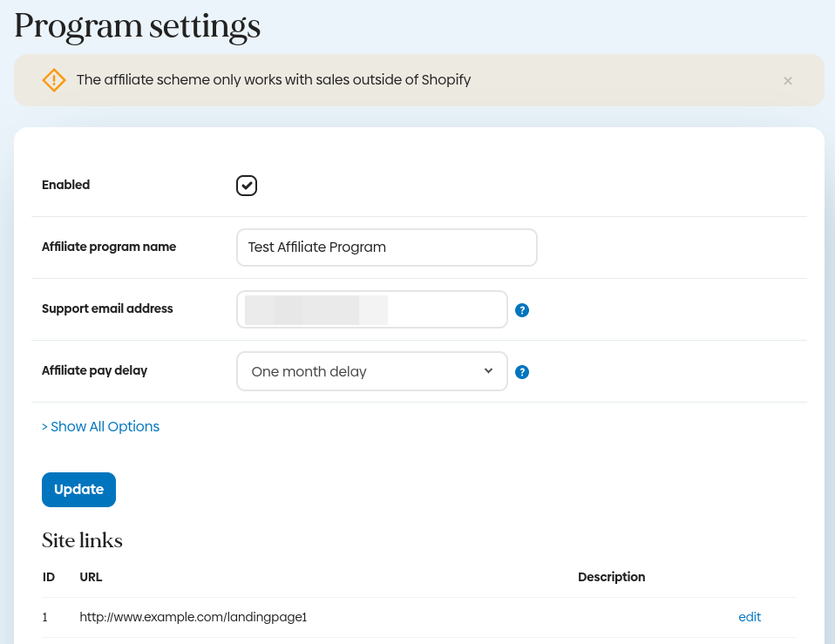Click the affiliate scheme warning message text
The height and width of the screenshot is (644, 835).
[274, 80]
